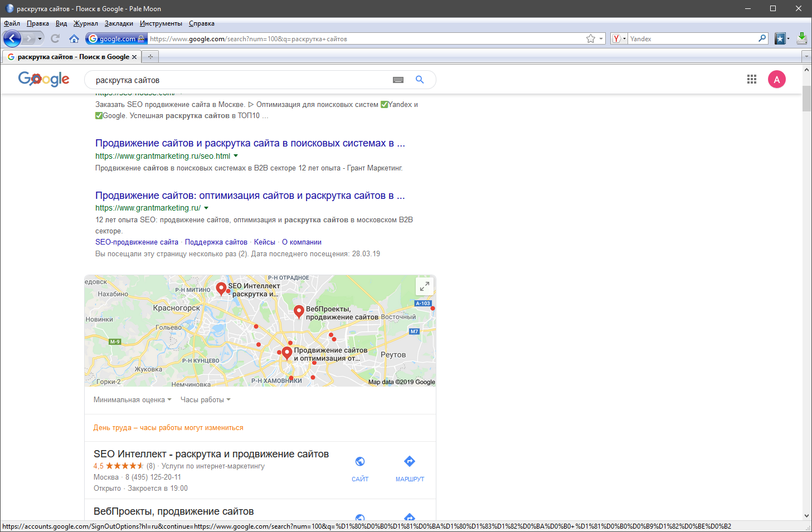This screenshot has height=532, width=812.
Task: Open the navigation history dropdown arrow
Action: pos(40,38)
